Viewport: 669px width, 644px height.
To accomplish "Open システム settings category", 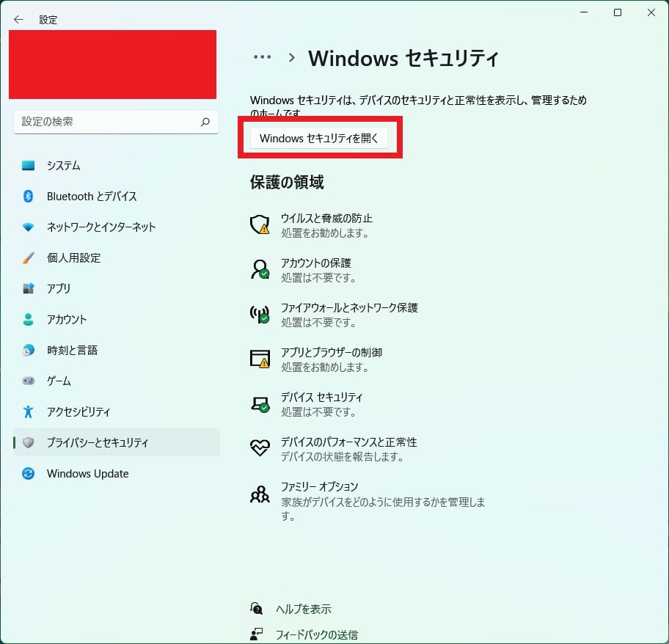I will click(x=117, y=166).
